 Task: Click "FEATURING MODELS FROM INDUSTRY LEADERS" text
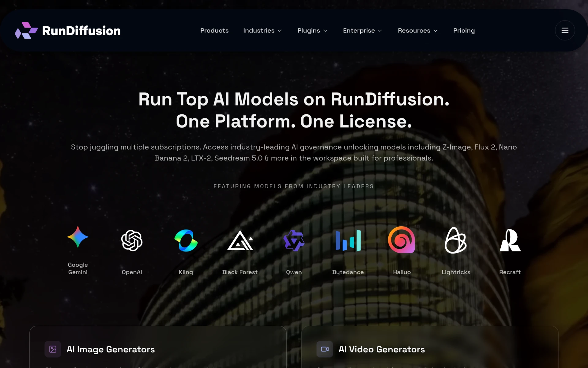(294, 186)
